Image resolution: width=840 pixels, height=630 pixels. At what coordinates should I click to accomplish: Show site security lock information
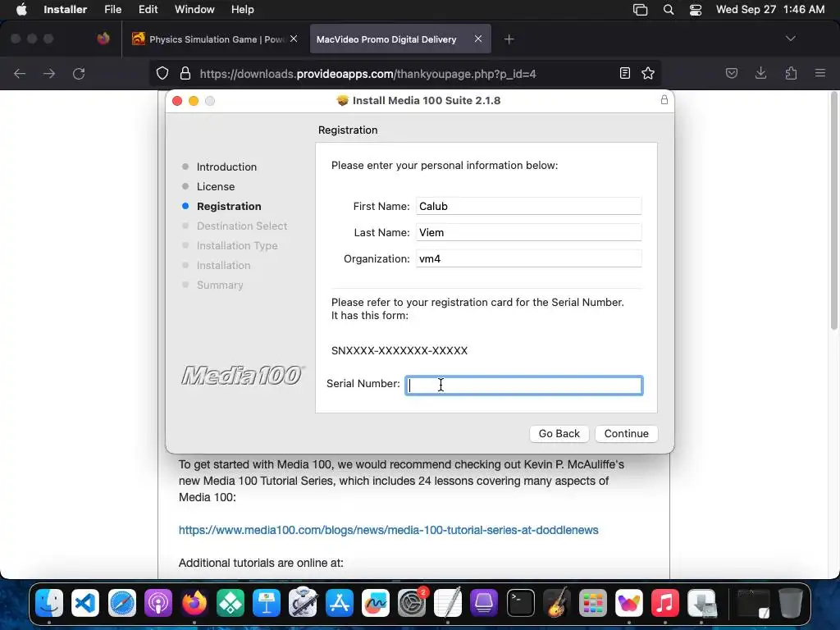pyautogui.click(x=185, y=73)
